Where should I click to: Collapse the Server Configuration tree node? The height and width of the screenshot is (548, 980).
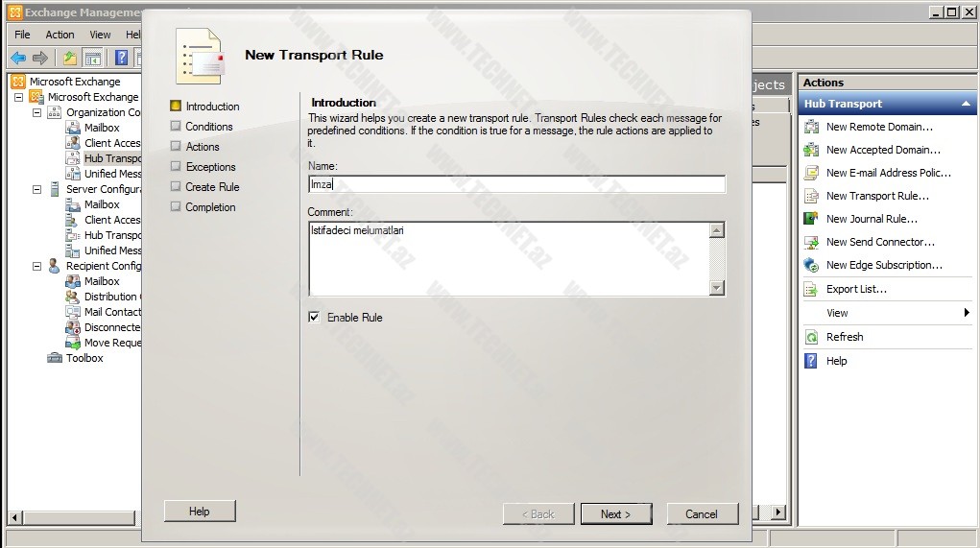[x=37, y=189]
